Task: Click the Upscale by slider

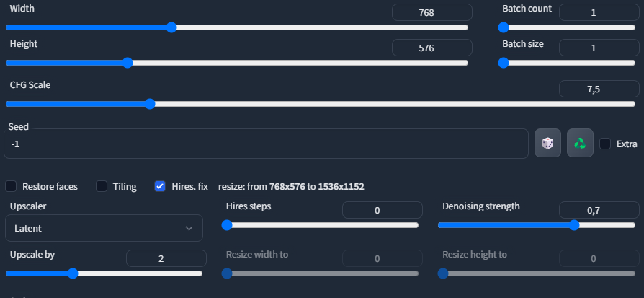Action: [x=104, y=273]
